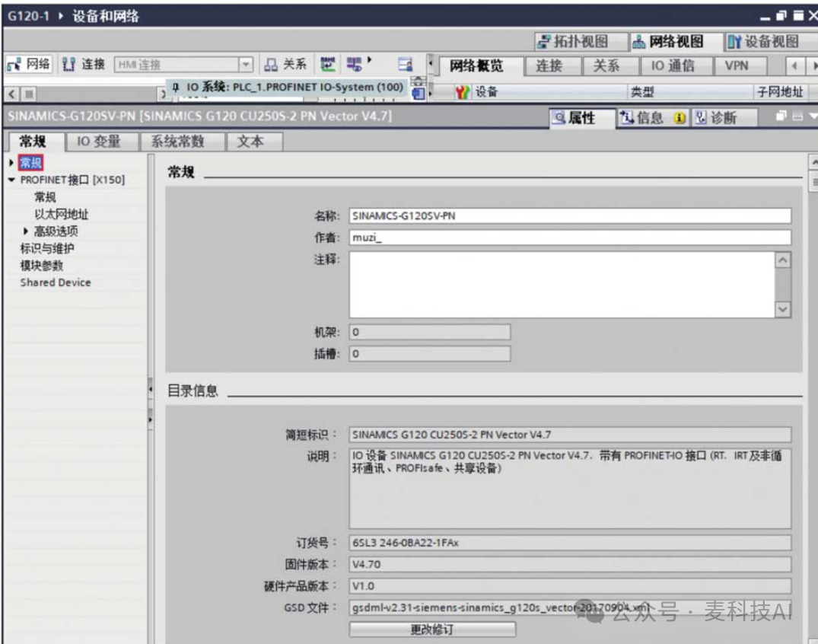Viewport: 818px width, 644px height.
Task: Select Shared Device in the tree
Action: (x=56, y=282)
